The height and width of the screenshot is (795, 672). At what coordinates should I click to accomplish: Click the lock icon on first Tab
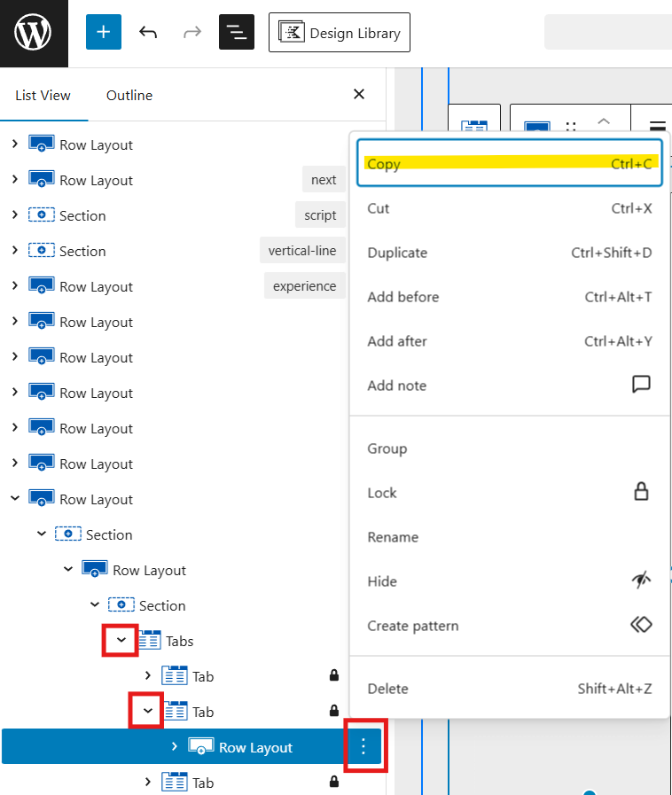pyautogui.click(x=334, y=676)
